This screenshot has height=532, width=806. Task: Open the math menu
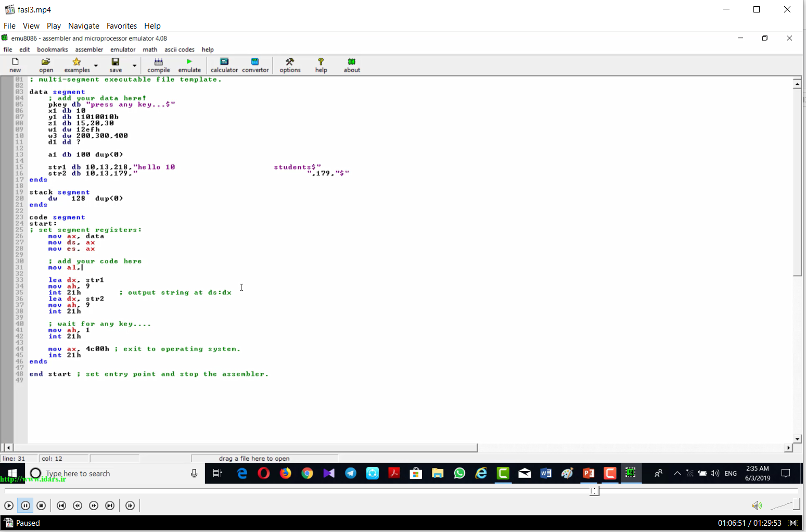[150, 49]
